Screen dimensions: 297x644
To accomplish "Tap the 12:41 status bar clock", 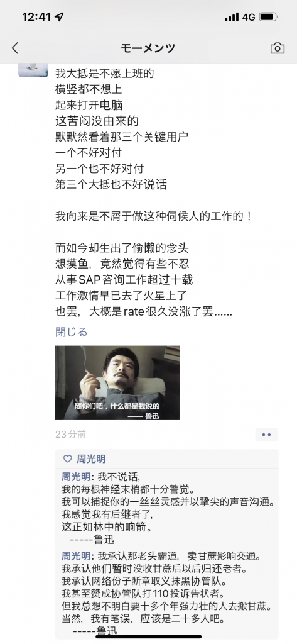I will click(x=36, y=17).
